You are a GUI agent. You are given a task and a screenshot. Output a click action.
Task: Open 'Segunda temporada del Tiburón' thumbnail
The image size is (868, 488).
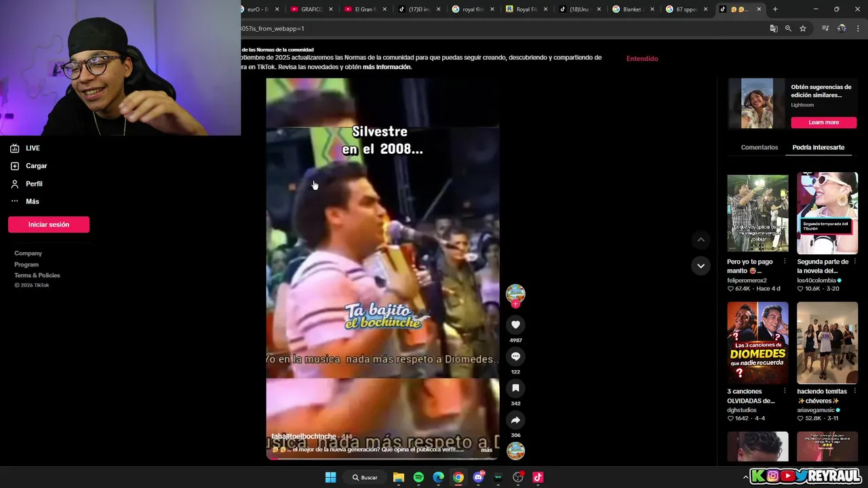(827, 213)
